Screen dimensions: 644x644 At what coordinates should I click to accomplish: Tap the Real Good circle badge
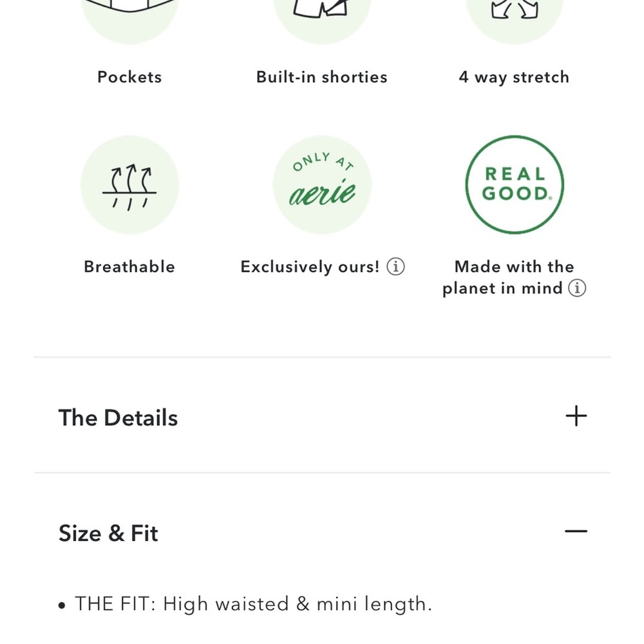click(x=515, y=185)
